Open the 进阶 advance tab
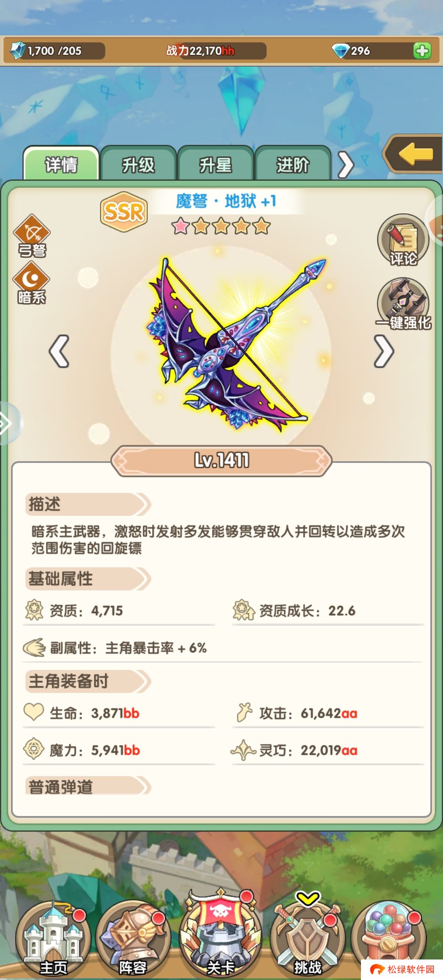443x980 pixels. [x=292, y=165]
